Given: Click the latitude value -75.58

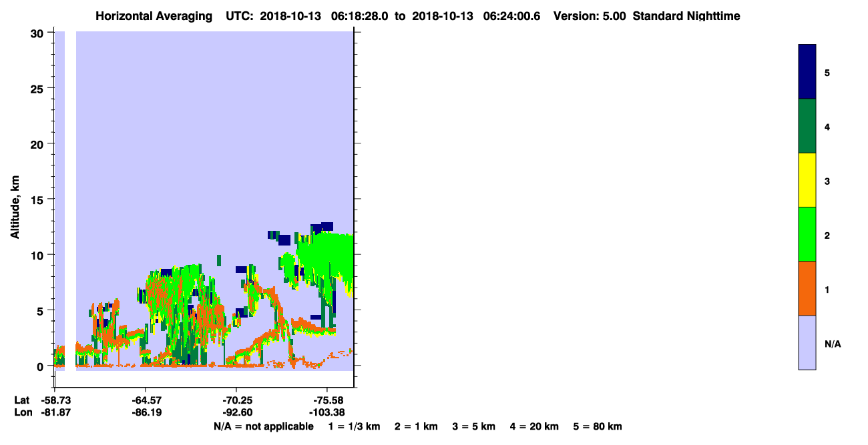Looking at the screenshot, I should 327,400.
